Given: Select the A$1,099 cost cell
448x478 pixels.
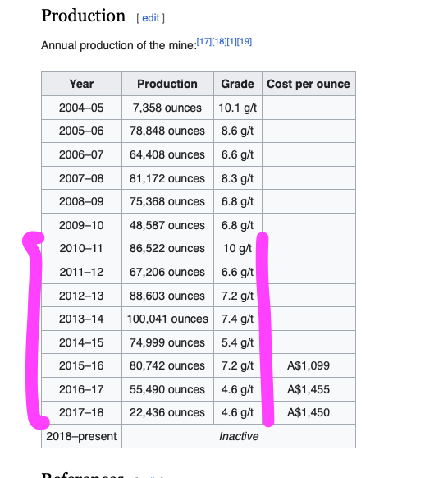Looking at the screenshot, I should [x=309, y=365].
